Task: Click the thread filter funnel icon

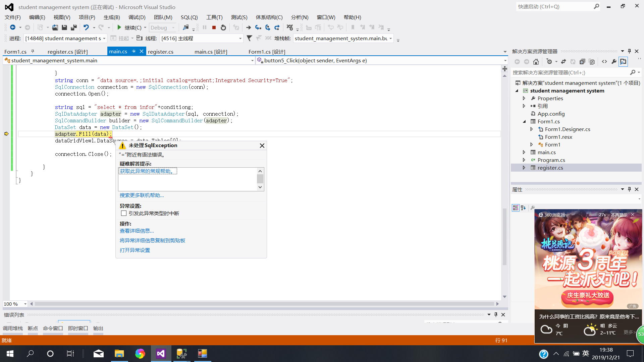Action: (249, 38)
